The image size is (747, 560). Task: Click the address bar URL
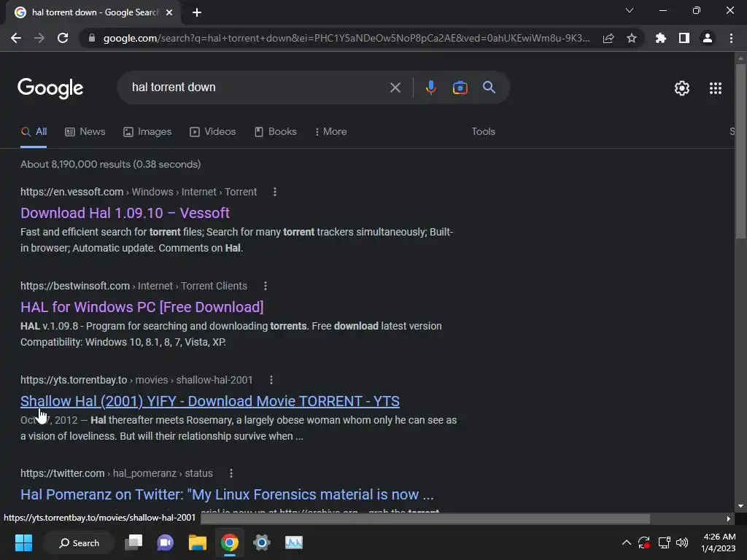pos(347,38)
